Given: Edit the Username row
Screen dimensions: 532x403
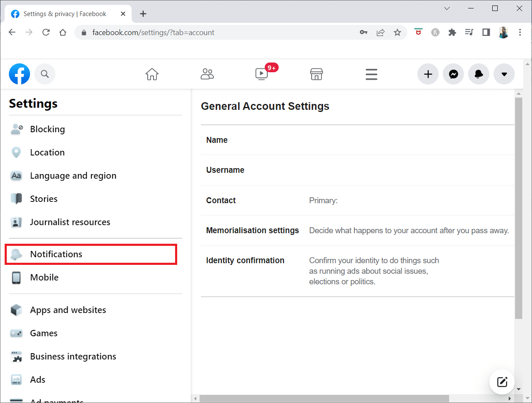Looking at the screenshot, I should click(357, 170).
